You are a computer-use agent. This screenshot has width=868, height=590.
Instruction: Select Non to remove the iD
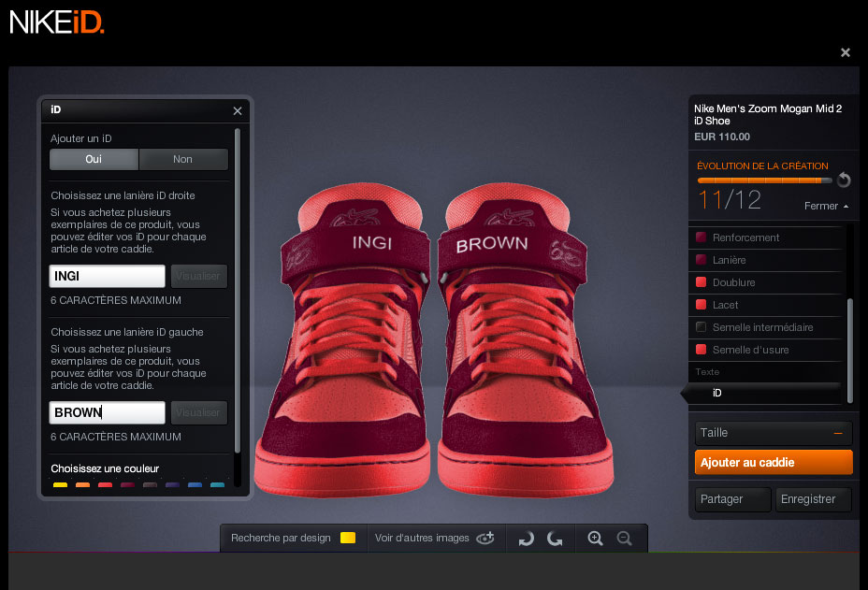tap(182, 159)
